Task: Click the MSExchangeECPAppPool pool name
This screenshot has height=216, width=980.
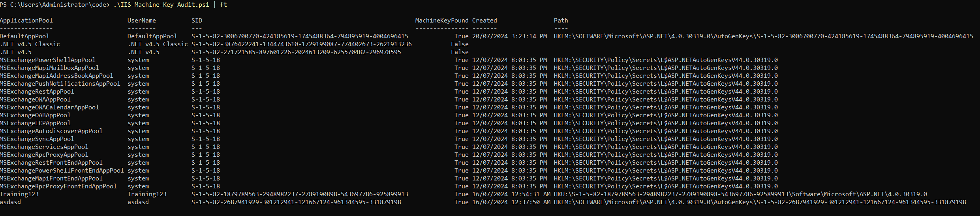Action: point(35,123)
